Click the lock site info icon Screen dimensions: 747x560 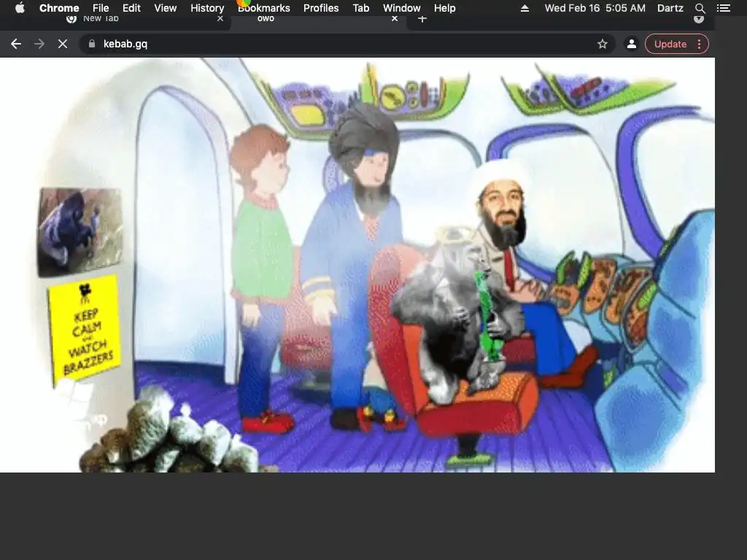coord(92,44)
